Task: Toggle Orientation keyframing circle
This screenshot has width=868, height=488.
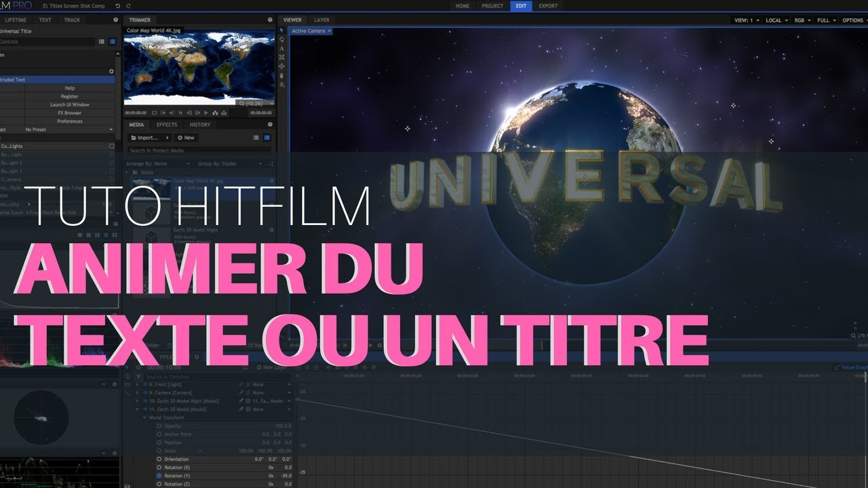Action: pyautogui.click(x=159, y=459)
